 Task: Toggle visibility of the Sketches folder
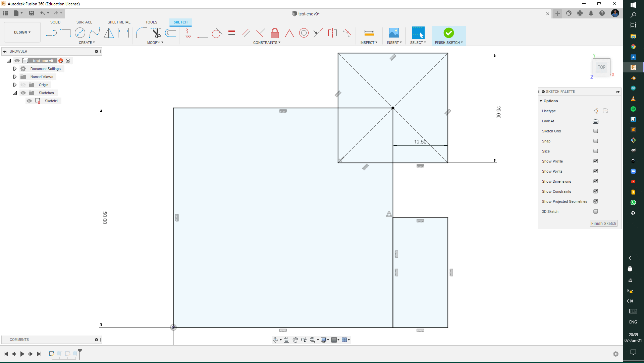tap(23, 93)
